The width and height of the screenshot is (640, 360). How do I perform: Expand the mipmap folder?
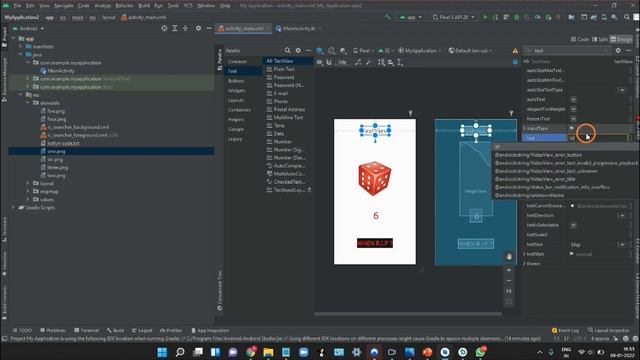[x=28, y=191]
